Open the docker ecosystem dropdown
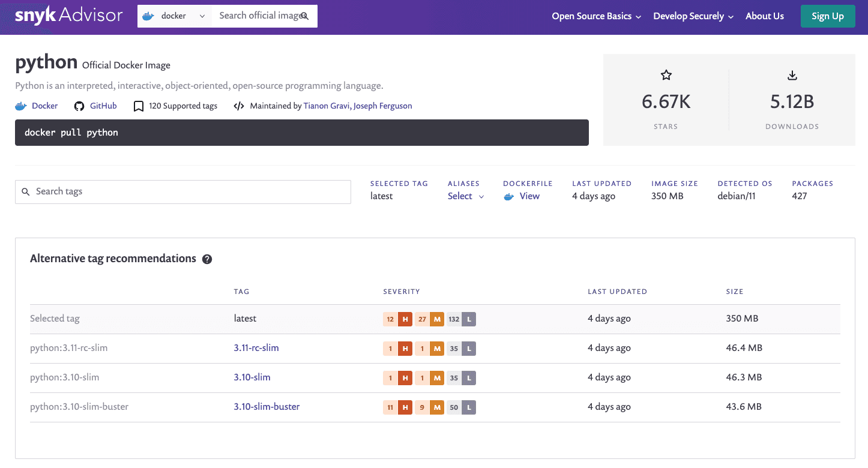Viewport: 868px width, 468px height. [174, 16]
